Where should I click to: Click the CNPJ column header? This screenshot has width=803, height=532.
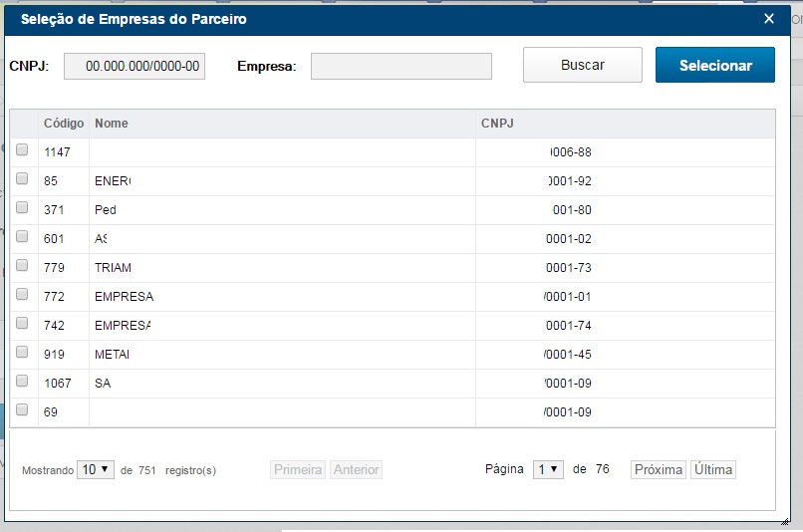tap(496, 124)
